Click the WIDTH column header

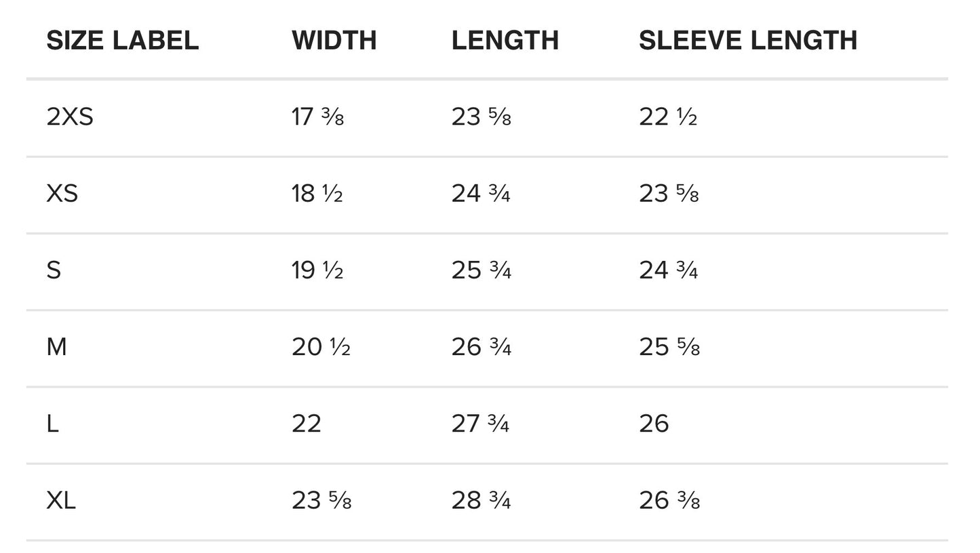[334, 41]
